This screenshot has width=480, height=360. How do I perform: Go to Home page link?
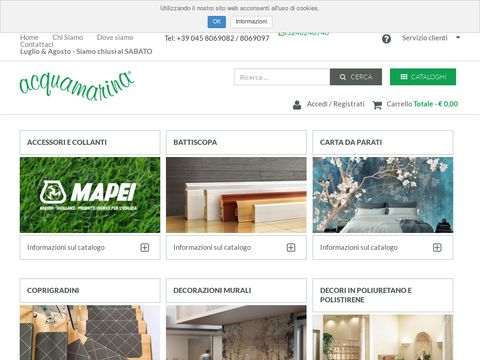coord(29,37)
